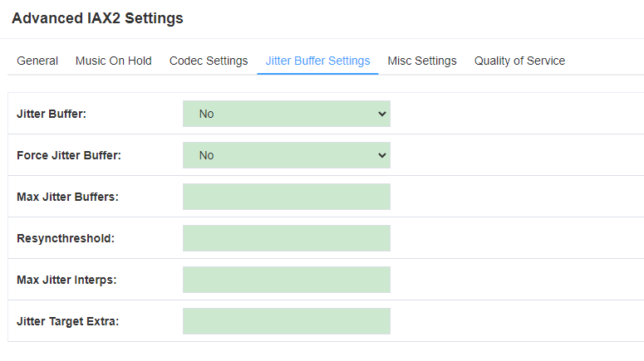
Task: Click the Resyncthreshold label text
Action: tap(66, 238)
